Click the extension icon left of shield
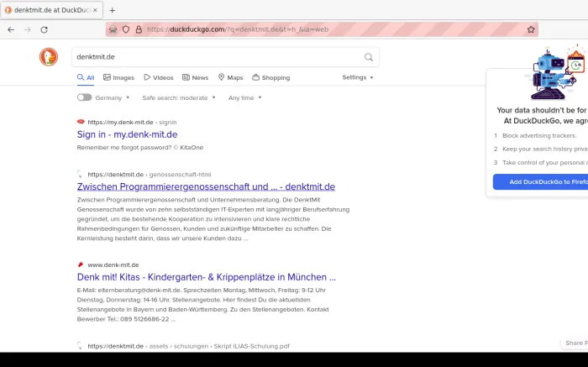Screen dimensions: 588x367 pyautogui.click(x=113, y=29)
